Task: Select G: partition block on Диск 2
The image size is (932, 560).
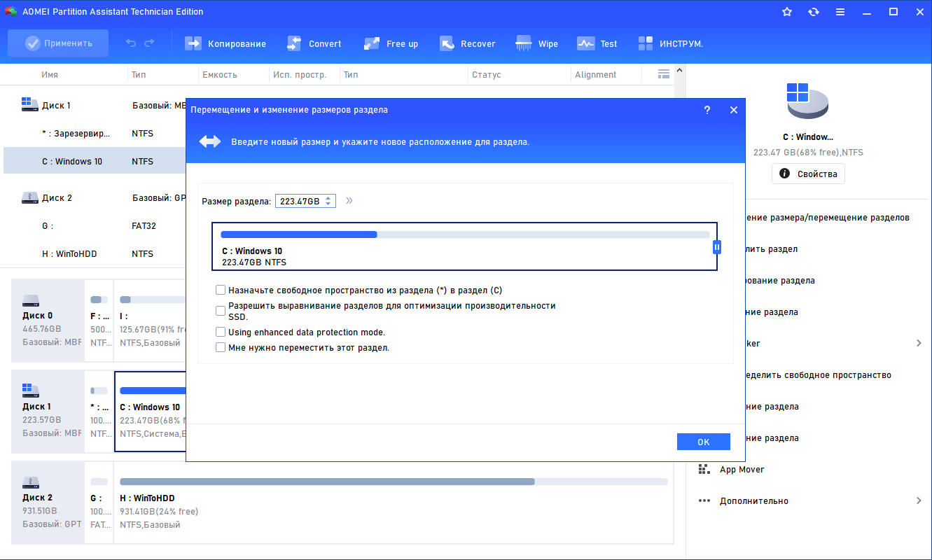Action: pyautogui.click(x=99, y=503)
